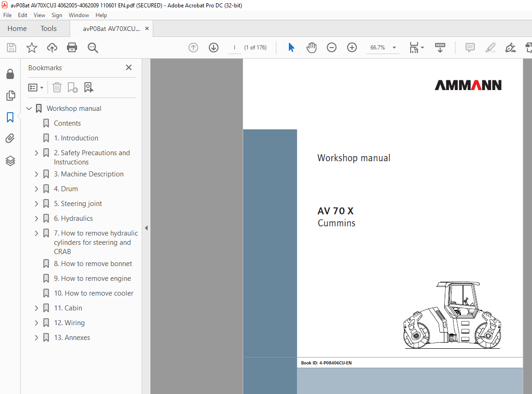The width and height of the screenshot is (532, 394).
Task: Open 8. How to remove bonnet
Action: pyautogui.click(x=93, y=264)
